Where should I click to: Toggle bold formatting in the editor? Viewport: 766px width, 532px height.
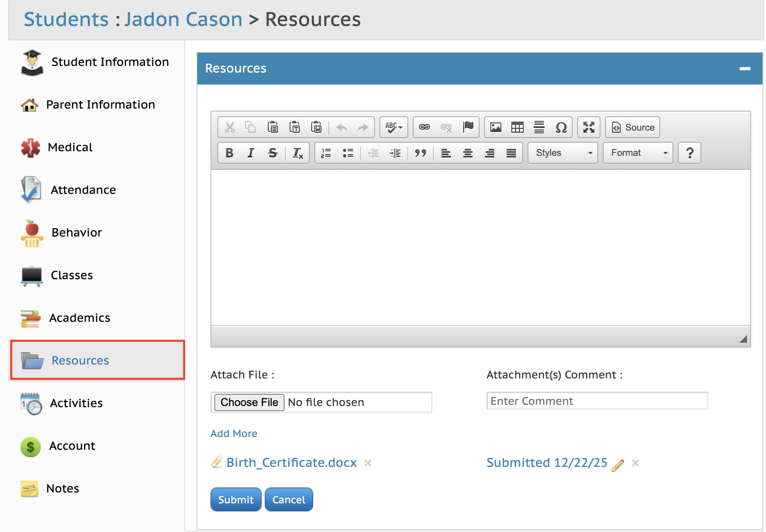click(229, 153)
